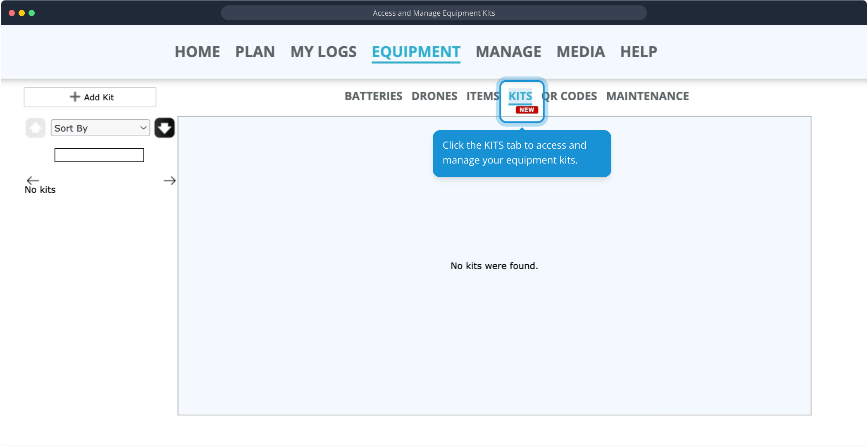
Task: Click the descending sort down-arrow icon
Action: click(165, 128)
